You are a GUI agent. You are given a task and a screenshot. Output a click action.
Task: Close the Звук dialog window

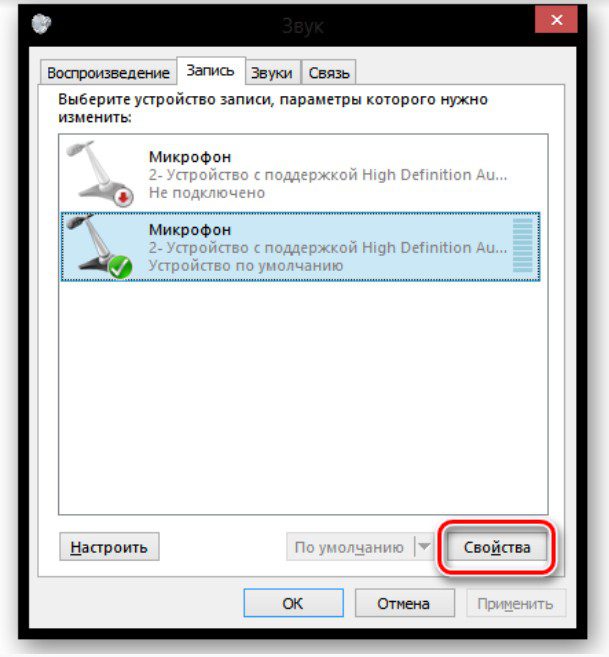coord(556,20)
